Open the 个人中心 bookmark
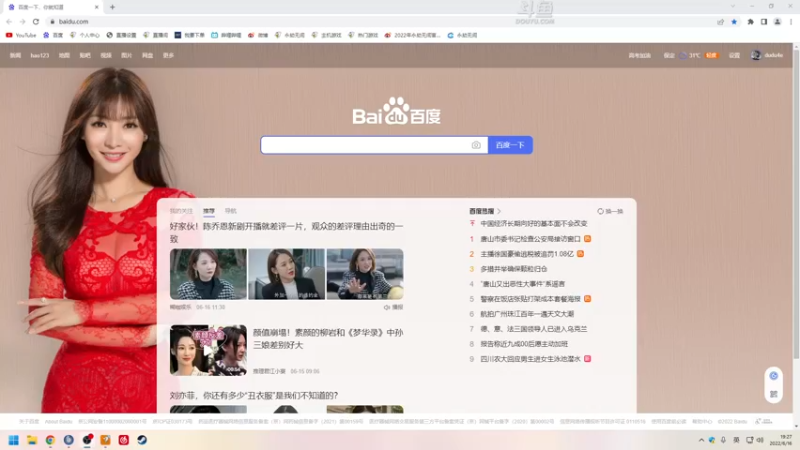 (85, 35)
